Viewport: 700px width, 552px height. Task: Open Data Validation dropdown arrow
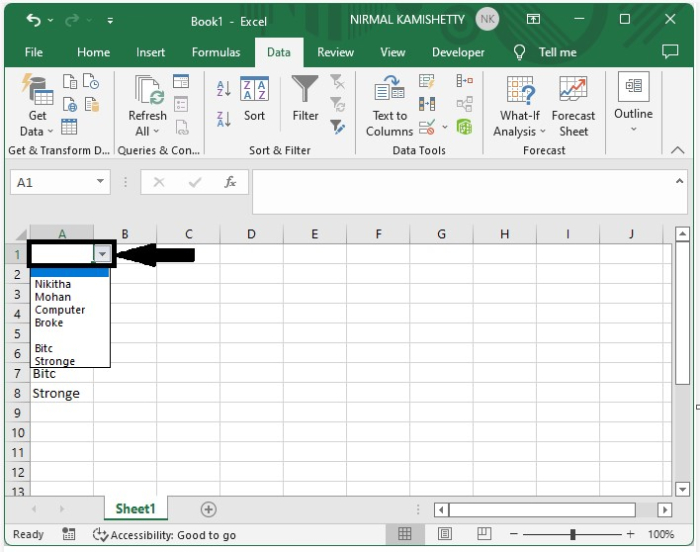pos(445,127)
